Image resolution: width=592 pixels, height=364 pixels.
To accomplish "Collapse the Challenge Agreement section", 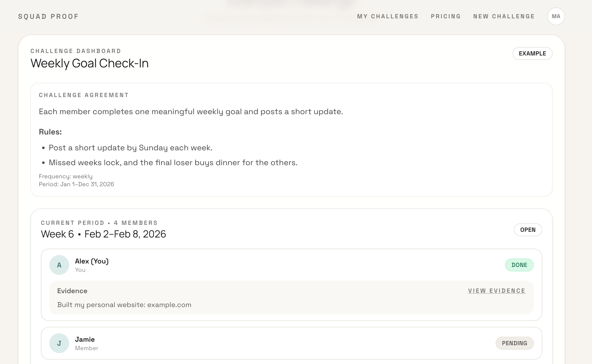I will [83, 95].
